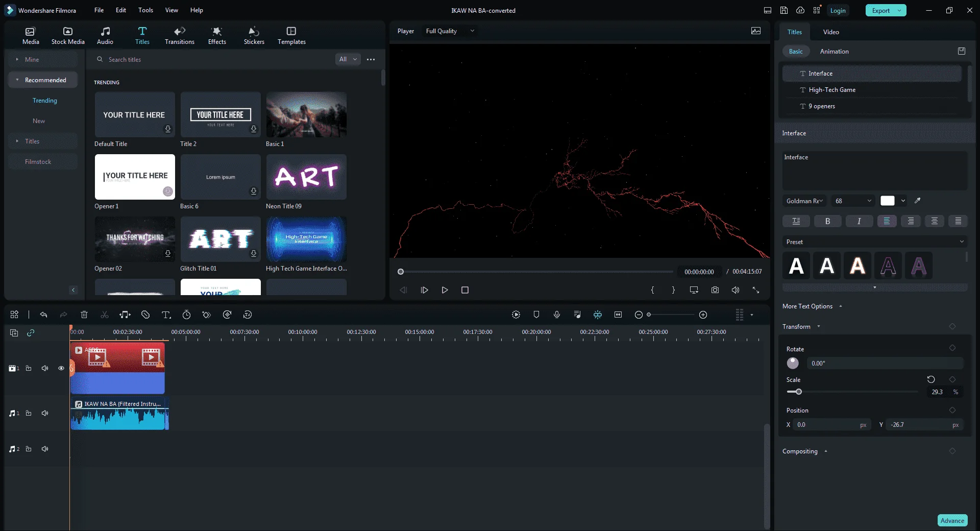Expand the Preset dropdown

click(x=875, y=242)
